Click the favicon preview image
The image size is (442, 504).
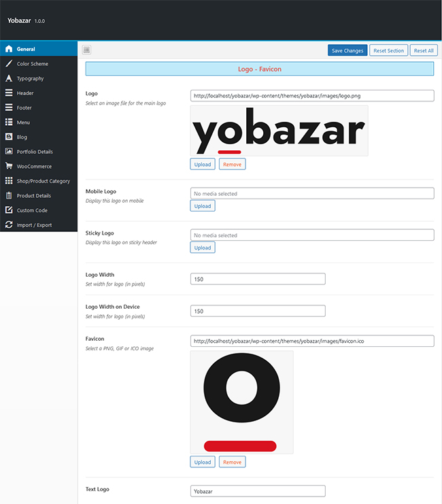coord(241,402)
